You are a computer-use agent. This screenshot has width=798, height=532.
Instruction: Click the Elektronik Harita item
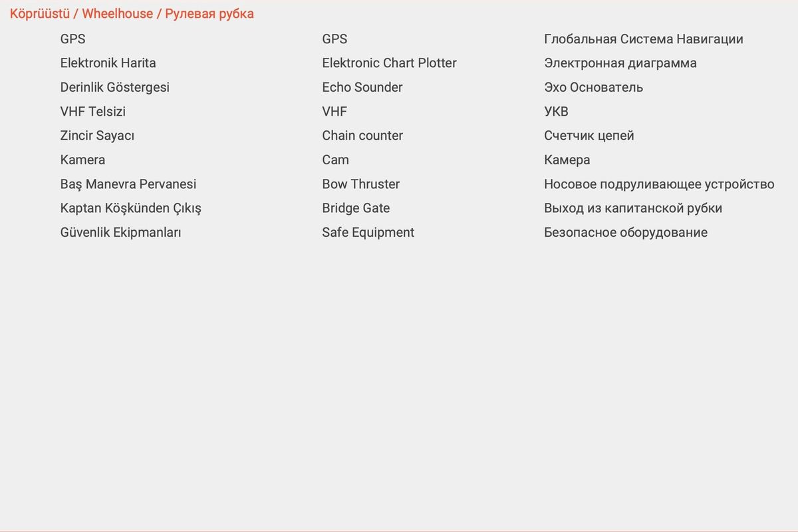pyautogui.click(x=108, y=63)
